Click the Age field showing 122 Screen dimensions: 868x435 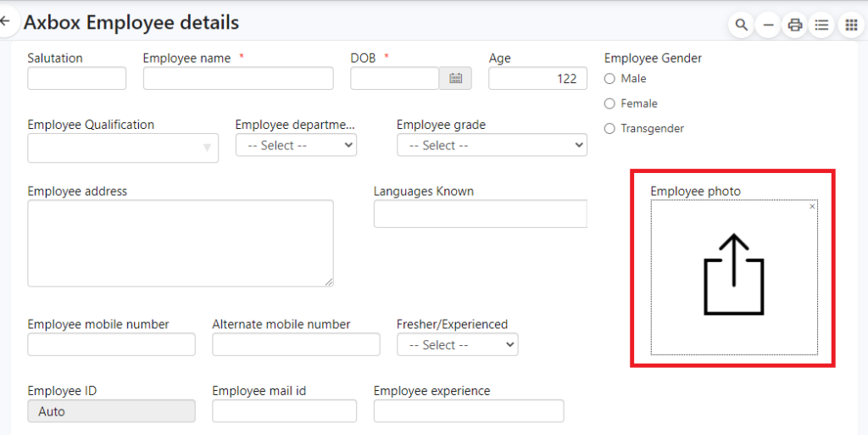coord(537,79)
